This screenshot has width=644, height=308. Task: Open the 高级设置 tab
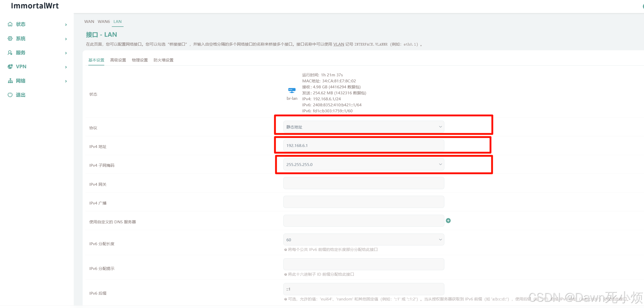[x=118, y=60]
